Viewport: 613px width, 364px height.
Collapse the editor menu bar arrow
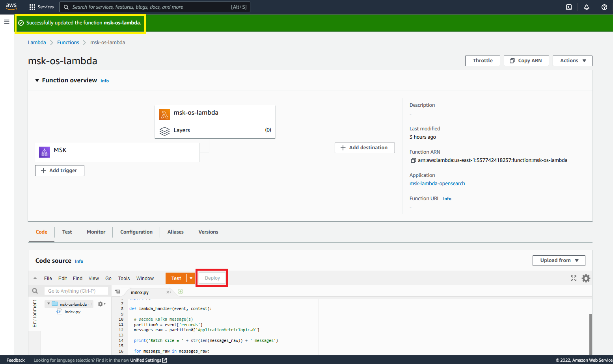point(35,278)
